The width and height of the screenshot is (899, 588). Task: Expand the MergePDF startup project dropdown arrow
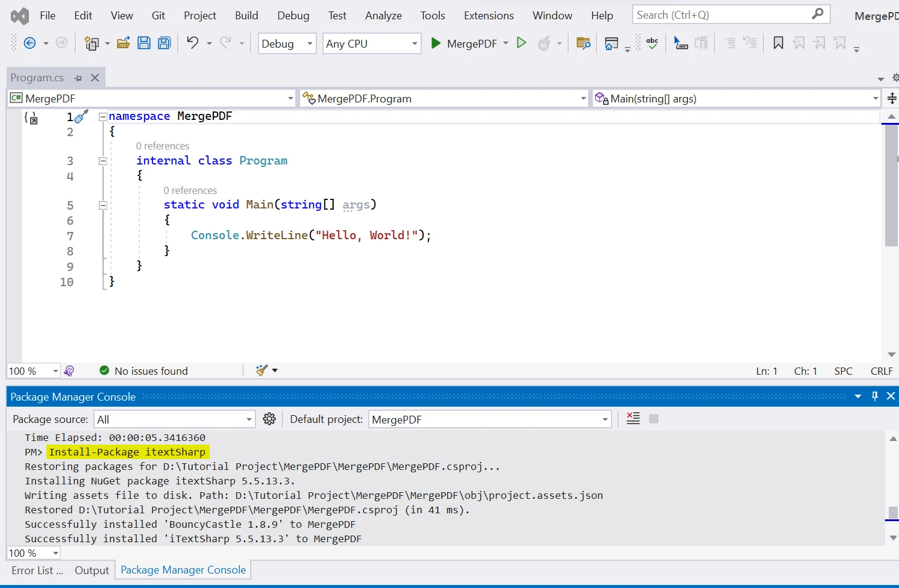pyautogui.click(x=506, y=43)
